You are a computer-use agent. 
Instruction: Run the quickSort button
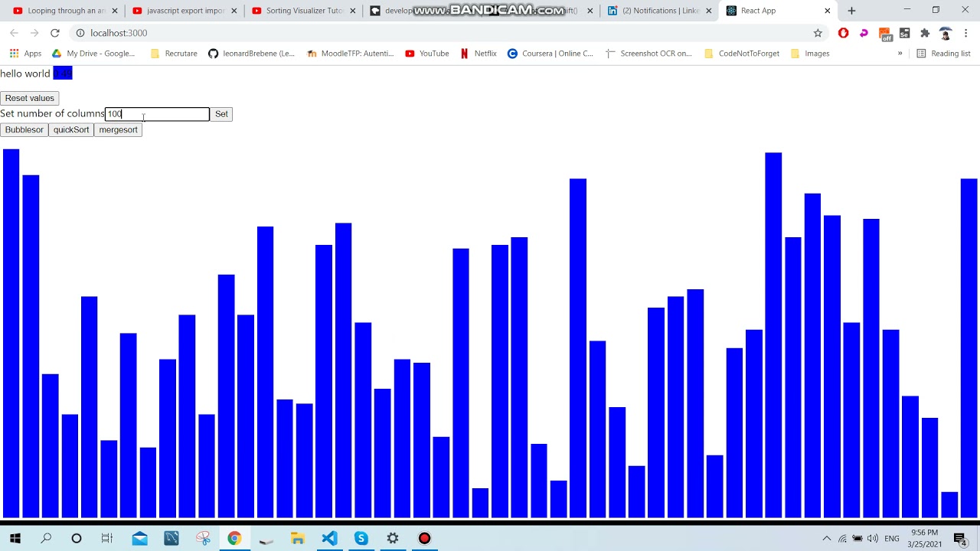[71, 130]
